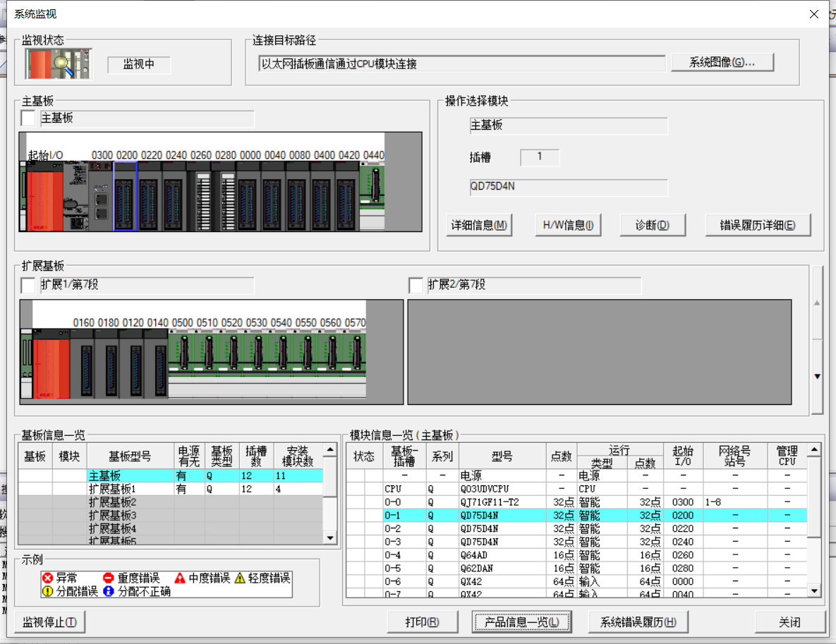Viewport: 836px width, 644px height.
Task: Select the power supply module on main base
Action: (44, 195)
